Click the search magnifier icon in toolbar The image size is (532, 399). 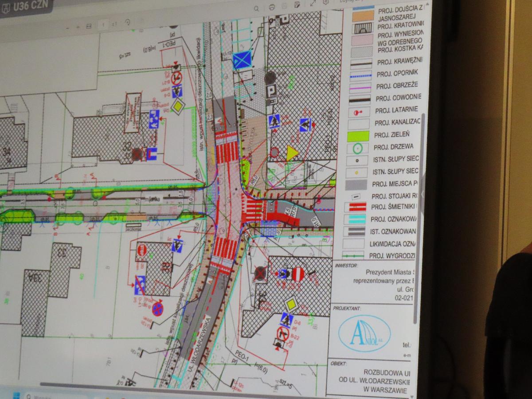tap(256, 8)
